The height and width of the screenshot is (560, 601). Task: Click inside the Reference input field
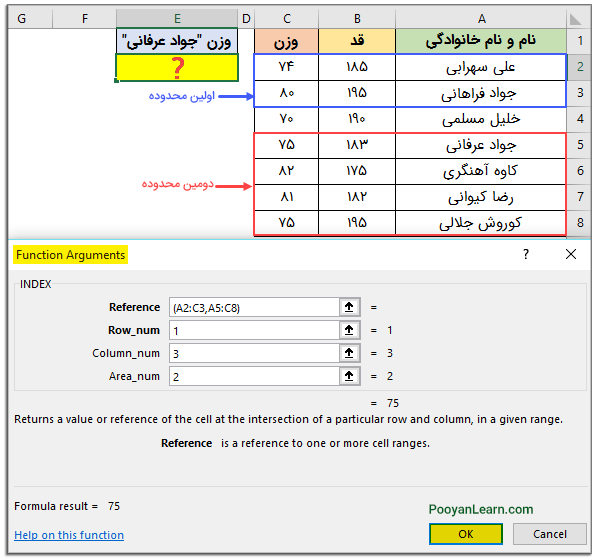coord(254,307)
